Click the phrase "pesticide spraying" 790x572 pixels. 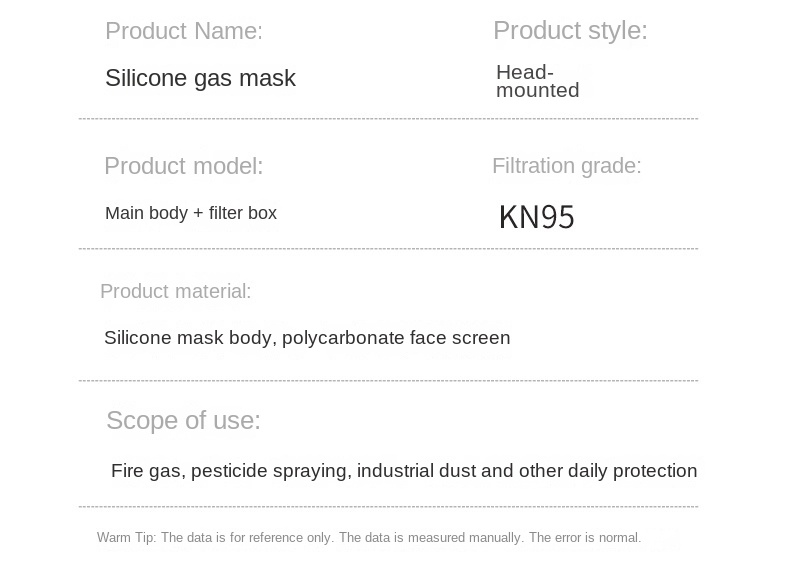[x=269, y=471]
